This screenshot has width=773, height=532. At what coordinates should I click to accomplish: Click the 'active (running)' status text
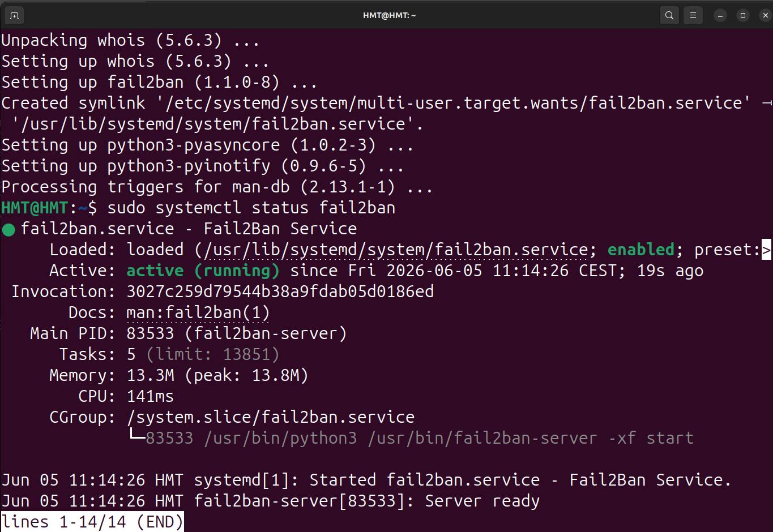[203, 271]
